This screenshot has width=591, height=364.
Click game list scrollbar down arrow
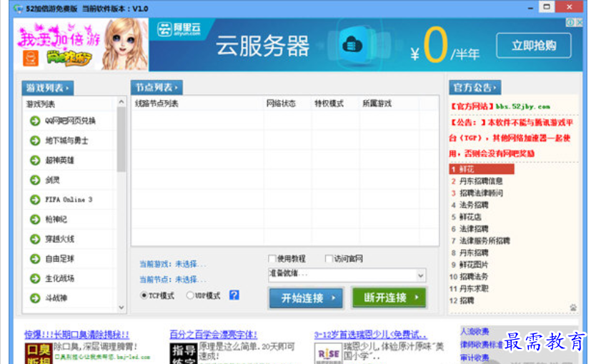121,308
